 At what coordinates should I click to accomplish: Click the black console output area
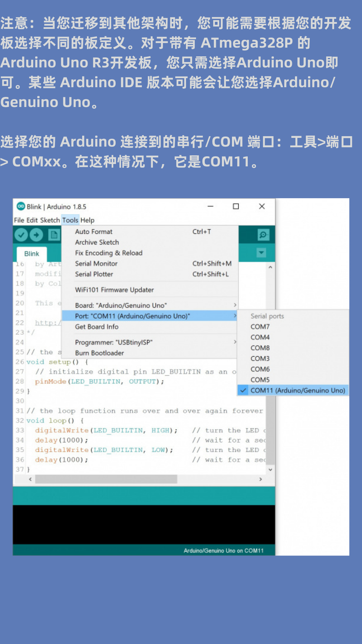pyautogui.click(x=144, y=524)
